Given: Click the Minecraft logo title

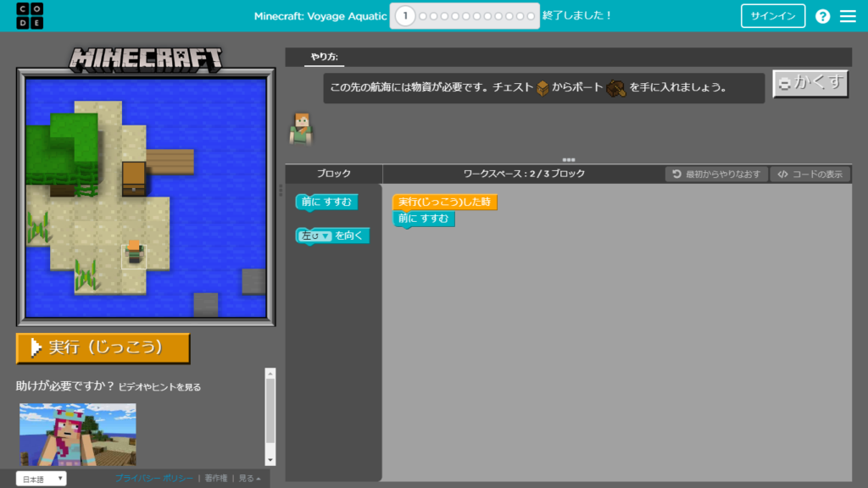Looking at the screenshot, I should [x=146, y=60].
